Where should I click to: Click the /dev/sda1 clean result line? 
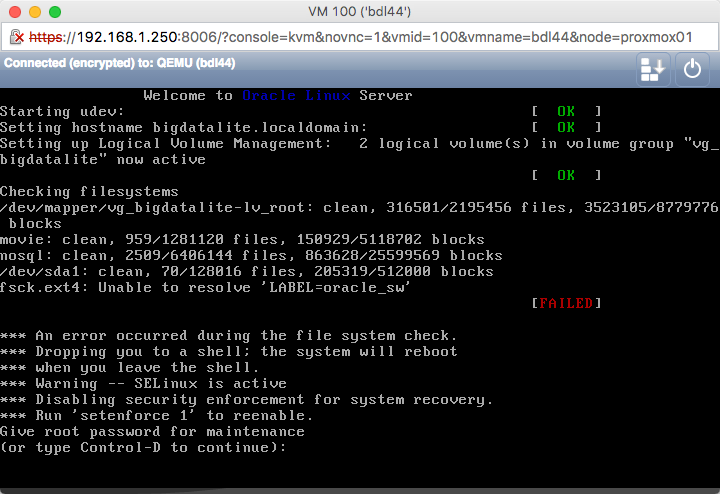point(246,271)
